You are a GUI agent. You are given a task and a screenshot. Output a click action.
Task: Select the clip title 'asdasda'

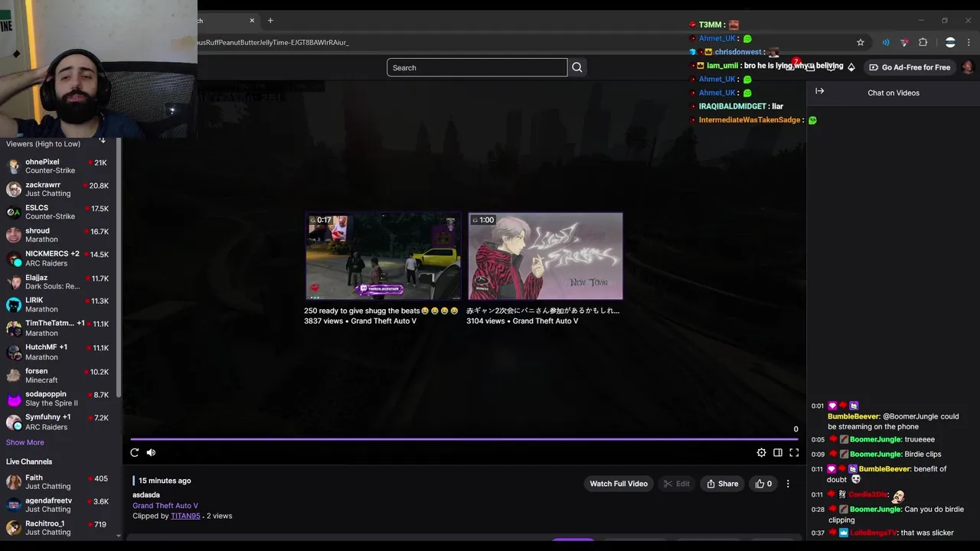tap(146, 495)
